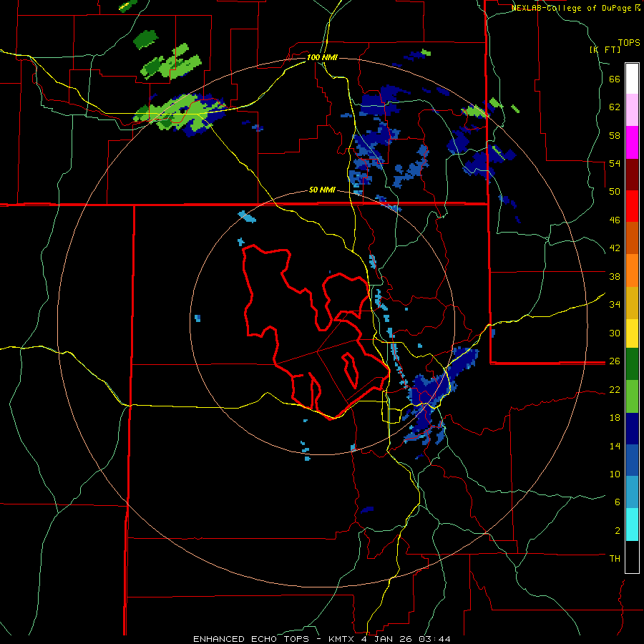This screenshot has height=644, width=644.
Task: Click the "NEXLAB-College of DuPage" credit text
Action: click(571, 8)
